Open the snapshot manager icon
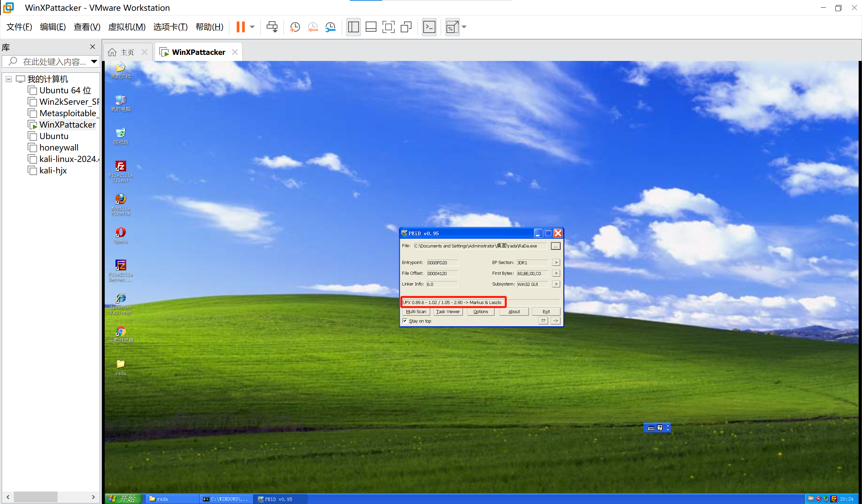Image resolution: width=862 pixels, height=504 pixels. point(330,27)
